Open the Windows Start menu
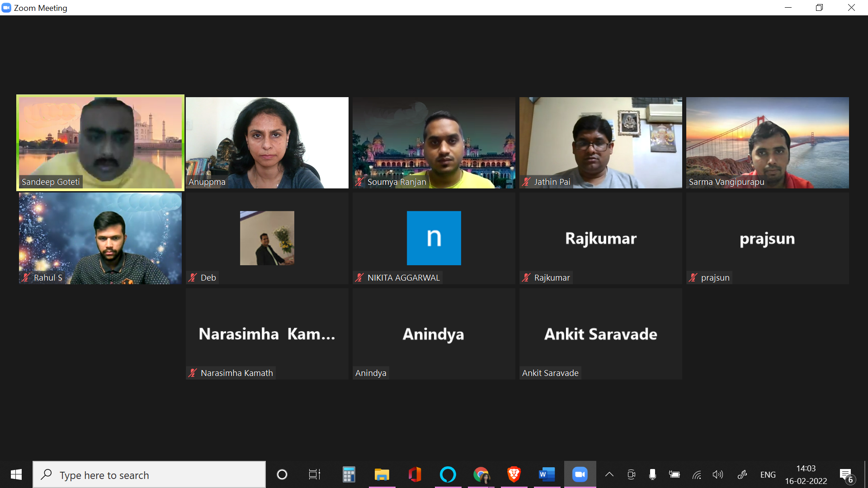 pos(16,474)
